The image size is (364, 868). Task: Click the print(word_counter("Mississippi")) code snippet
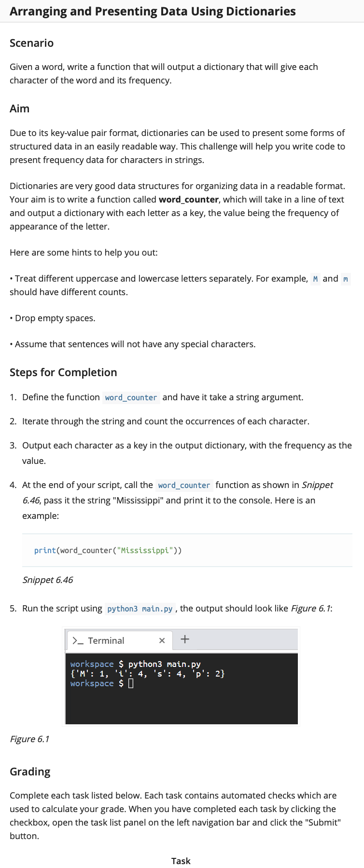pyautogui.click(x=108, y=550)
